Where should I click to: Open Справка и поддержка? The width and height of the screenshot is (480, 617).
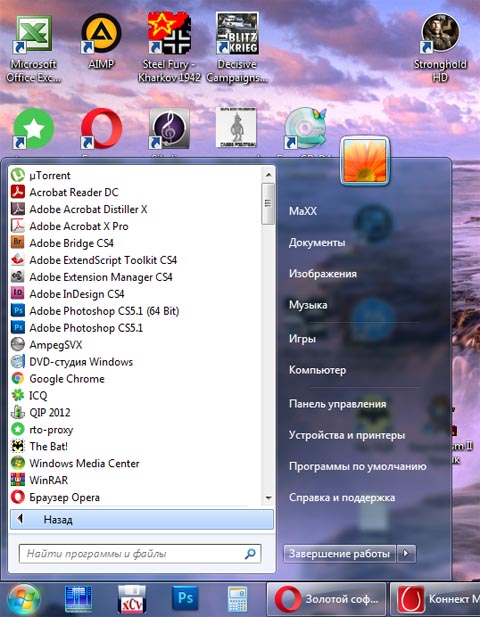[x=342, y=497]
